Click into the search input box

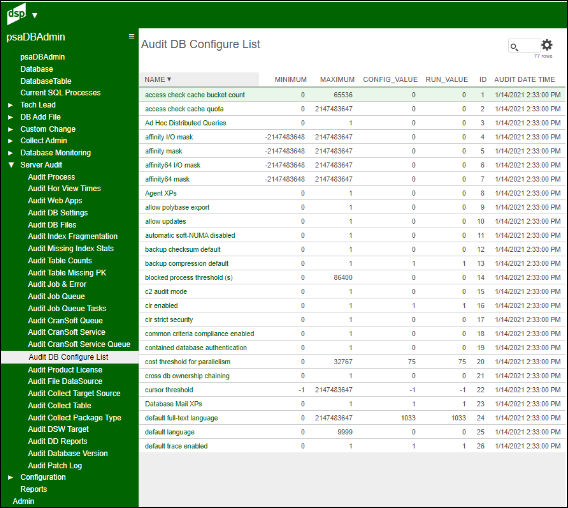click(x=524, y=46)
